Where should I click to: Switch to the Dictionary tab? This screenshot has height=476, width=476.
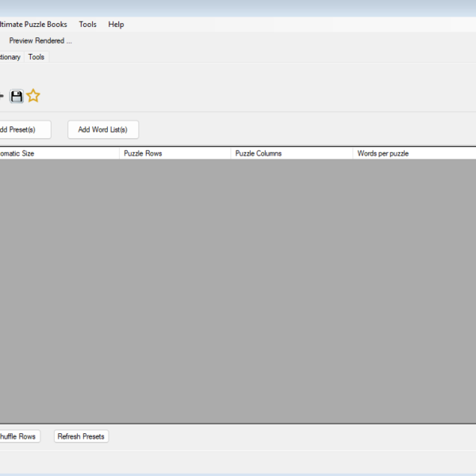pyautogui.click(x=10, y=57)
